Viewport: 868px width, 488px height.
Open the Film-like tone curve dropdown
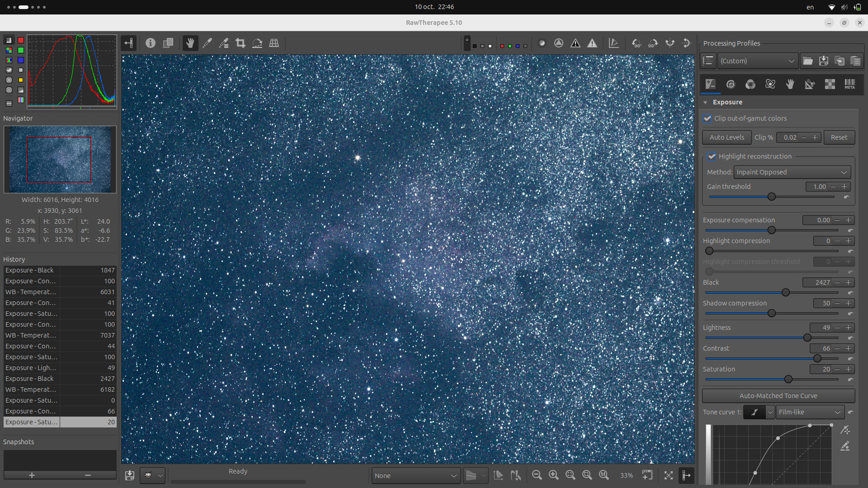pyautogui.click(x=810, y=412)
